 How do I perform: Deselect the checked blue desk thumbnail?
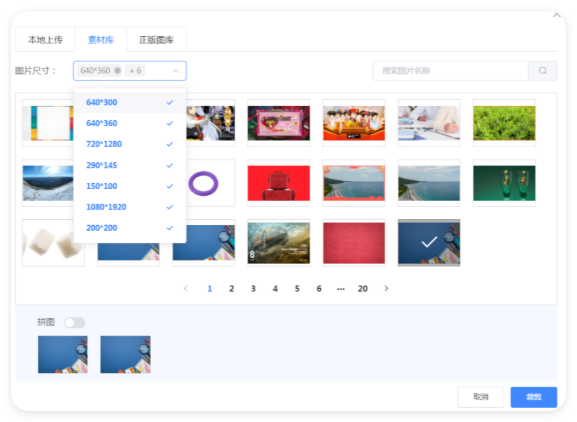pyautogui.click(x=429, y=243)
